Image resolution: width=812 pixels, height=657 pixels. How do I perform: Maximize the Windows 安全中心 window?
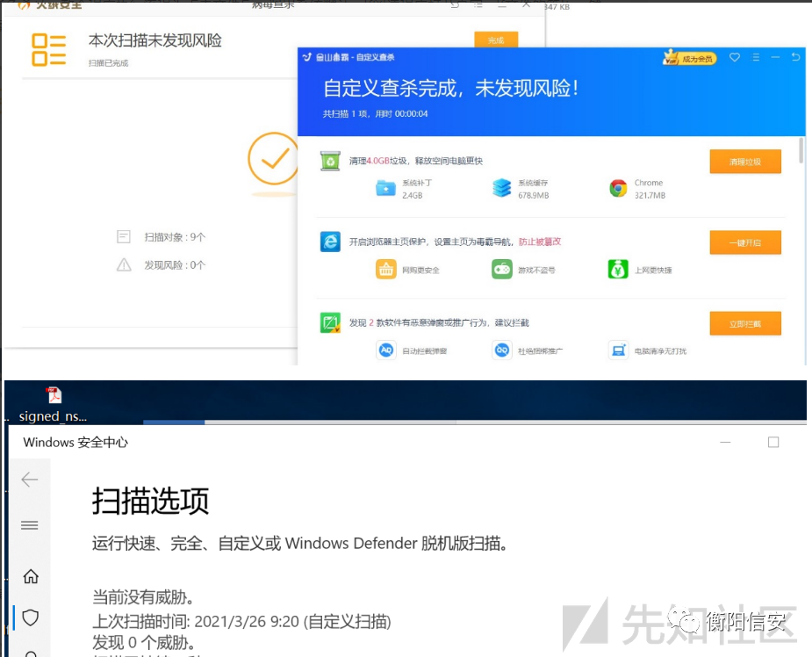[773, 442]
